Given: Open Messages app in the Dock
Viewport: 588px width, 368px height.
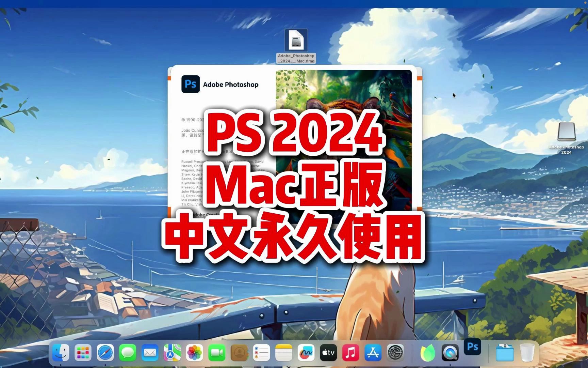Looking at the screenshot, I should point(128,352).
